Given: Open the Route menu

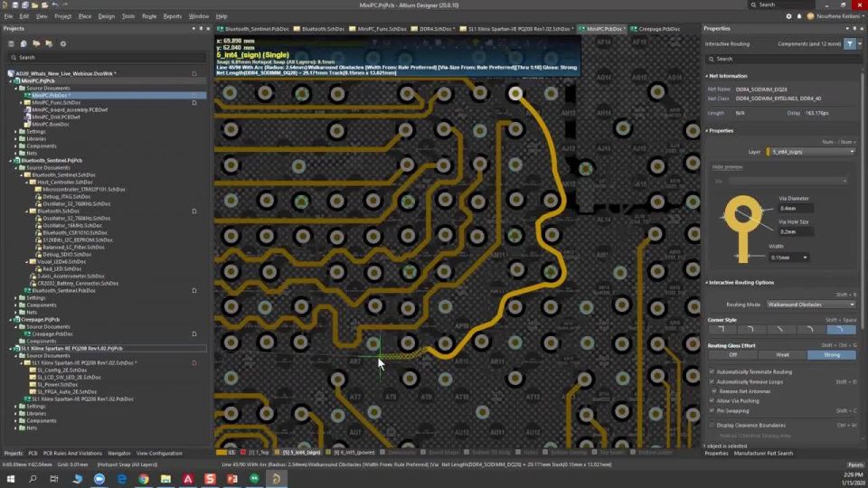Looking at the screenshot, I should [149, 16].
